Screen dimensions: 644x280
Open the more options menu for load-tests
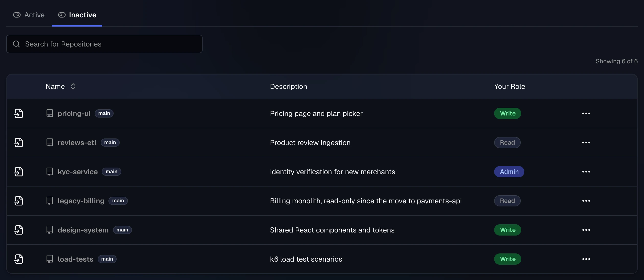(586, 259)
